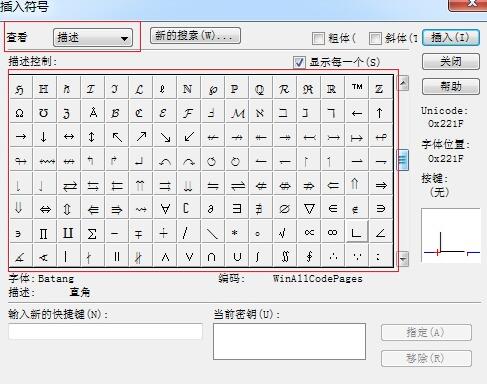Viewport: 487px width, 384px height.
Task: Pick the leftwards arrow ← symbol
Action: pyautogui.click(x=357, y=113)
